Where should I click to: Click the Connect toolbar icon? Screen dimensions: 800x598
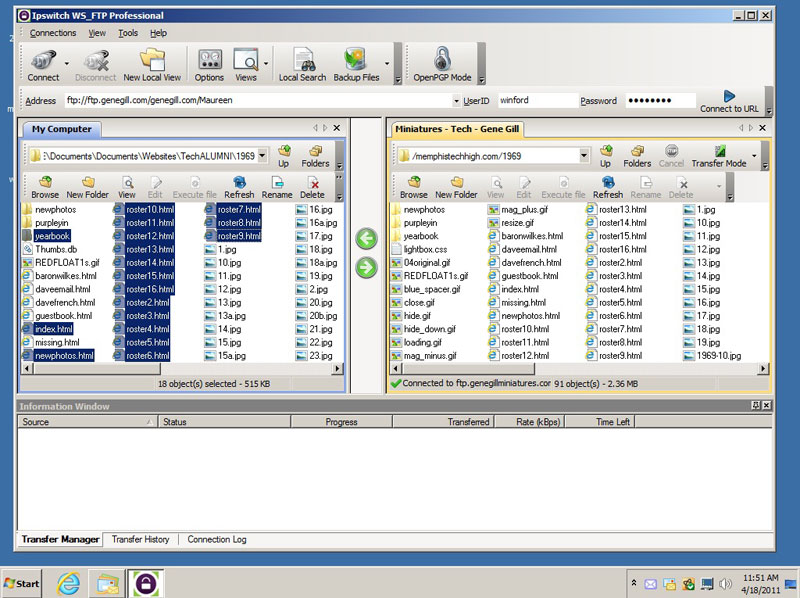point(43,65)
